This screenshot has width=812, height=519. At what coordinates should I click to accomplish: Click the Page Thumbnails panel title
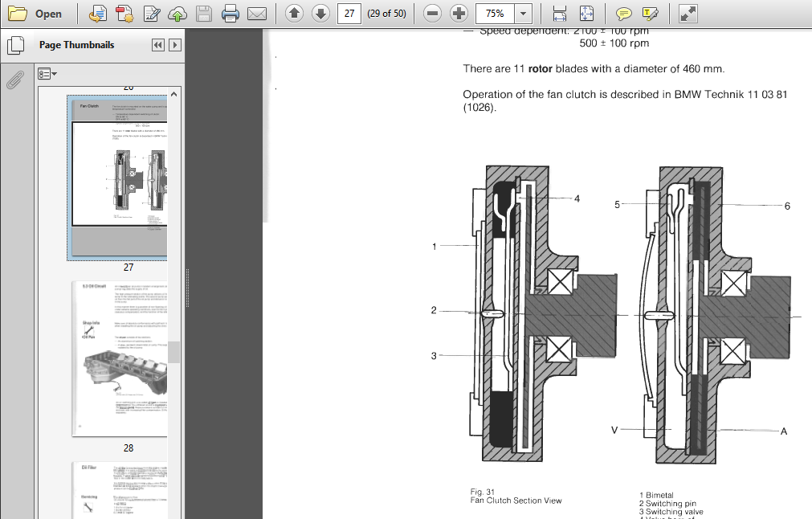tap(76, 45)
